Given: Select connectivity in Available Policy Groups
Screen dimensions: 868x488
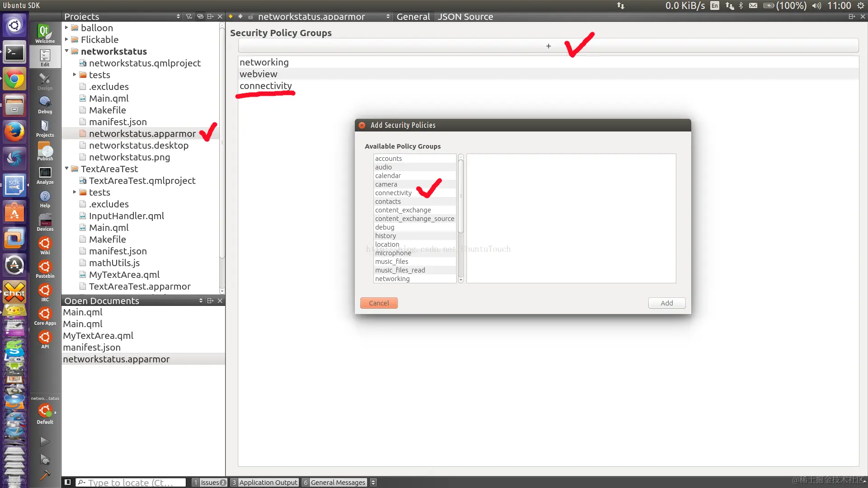Looking at the screenshot, I should pos(393,193).
